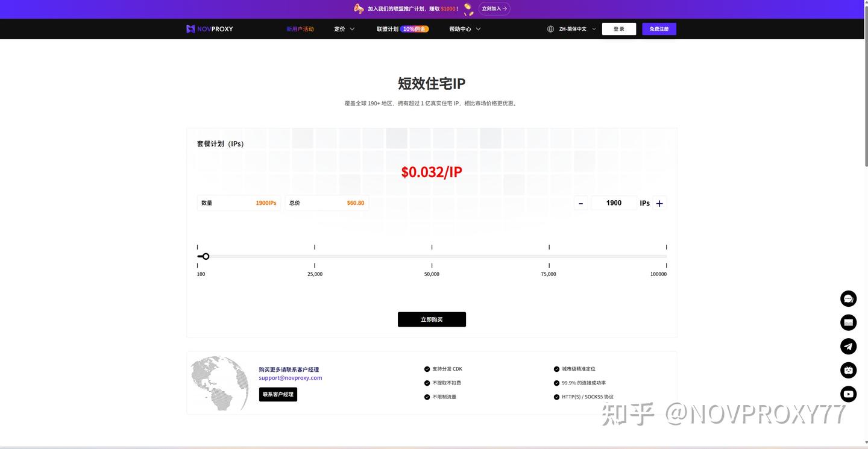The width and height of the screenshot is (868, 449).
Task: Click the support@novproxy.com email link
Action: pyautogui.click(x=290, y=377)
